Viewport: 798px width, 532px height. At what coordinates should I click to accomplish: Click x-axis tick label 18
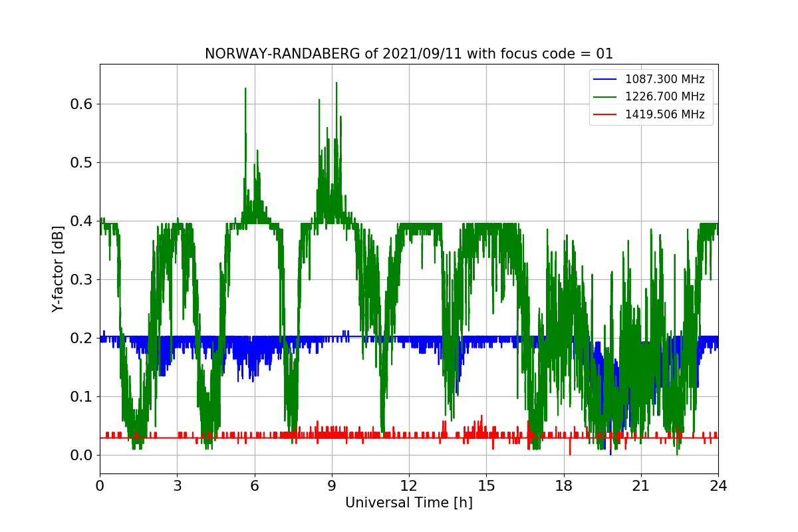[564, 485]
